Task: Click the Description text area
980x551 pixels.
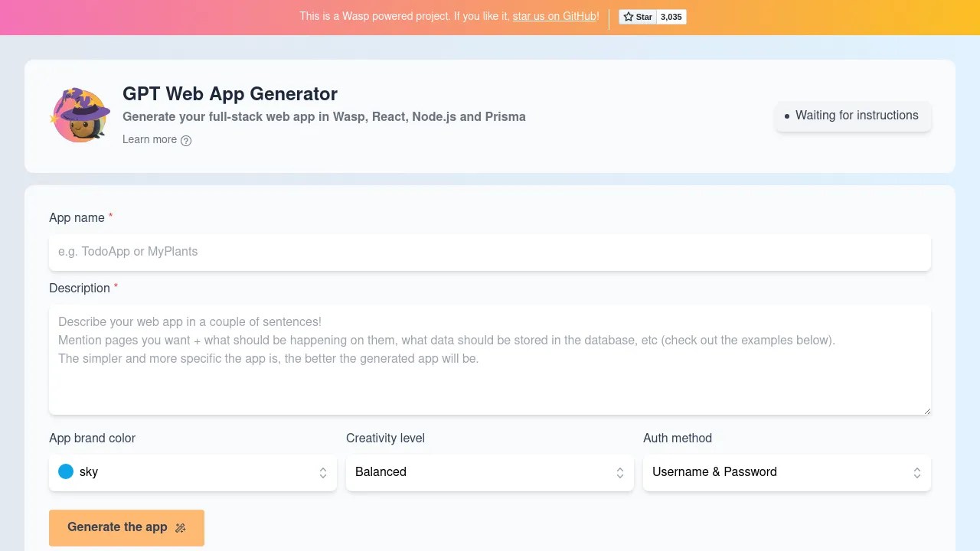Action: tap(489, 358)
